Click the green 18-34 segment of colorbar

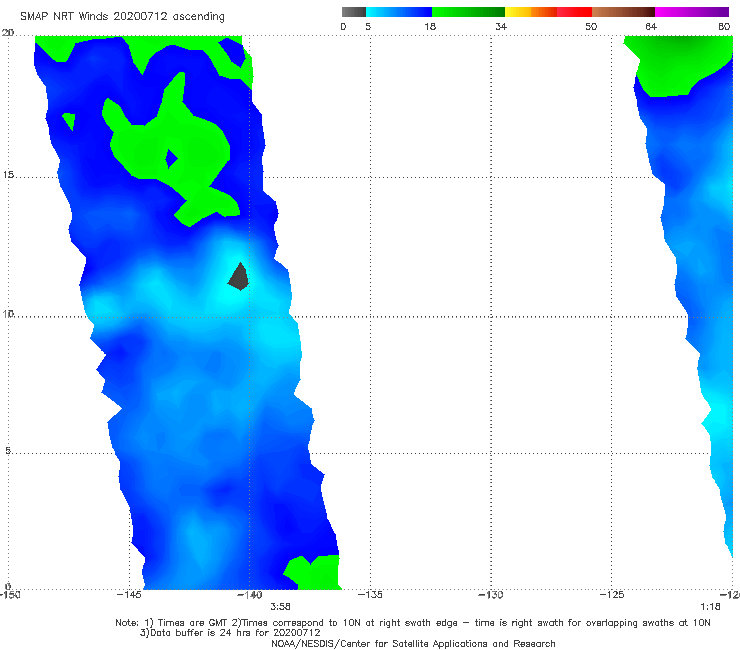pyautogui.click(x=468, y=12)
